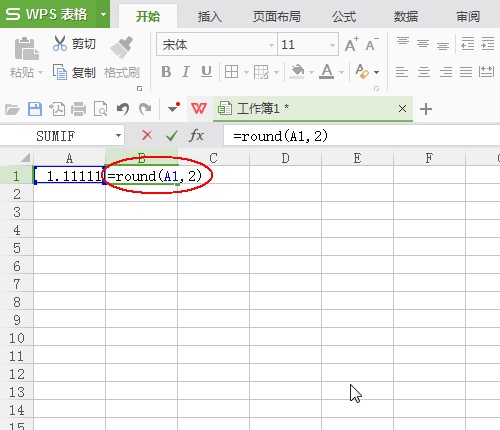Confirm formula with green checkmark
The width and height of the screenshot is (500, 430).
172,136
